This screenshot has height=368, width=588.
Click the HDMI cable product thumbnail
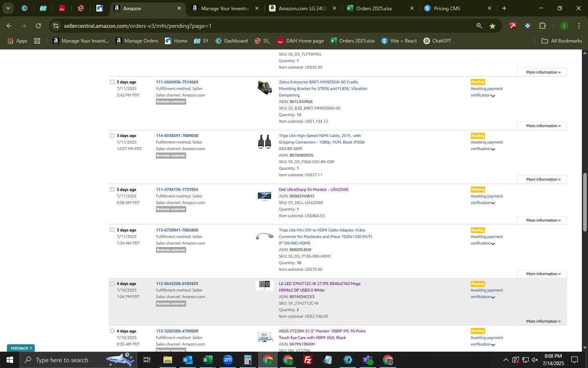(265, 141)
